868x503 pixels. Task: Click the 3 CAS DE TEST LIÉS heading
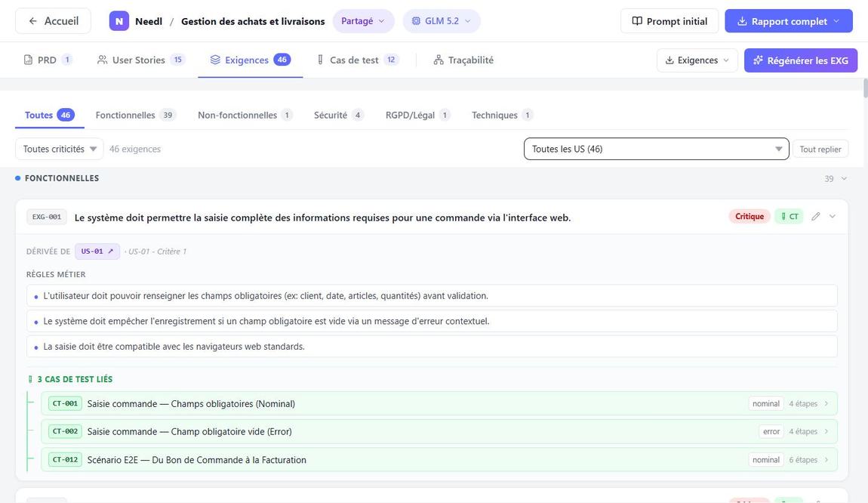[x=75, y=379]
